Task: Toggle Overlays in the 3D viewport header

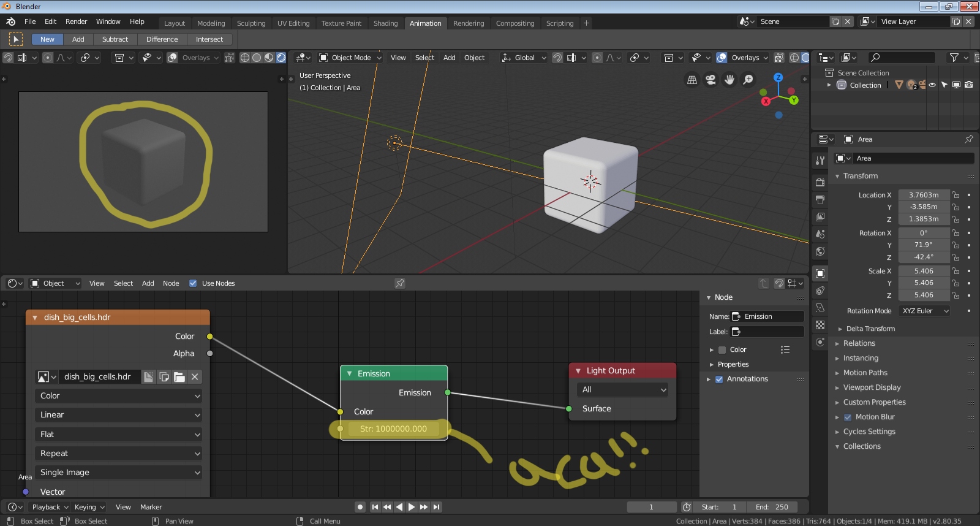Action: point(722,58)
